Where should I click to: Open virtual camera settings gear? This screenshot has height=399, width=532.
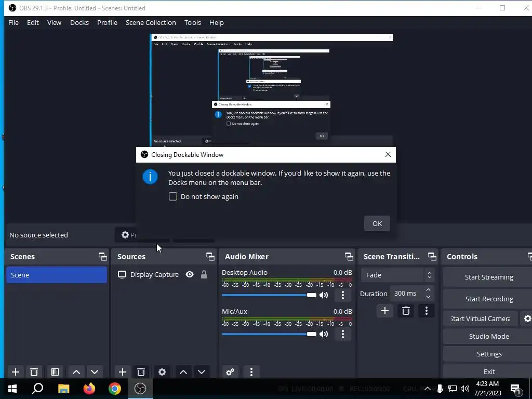(527, 318)
